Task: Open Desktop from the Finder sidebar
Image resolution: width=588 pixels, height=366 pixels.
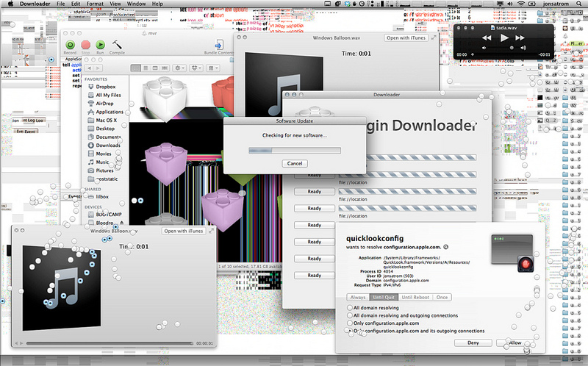Action: [x=101, y=129]
